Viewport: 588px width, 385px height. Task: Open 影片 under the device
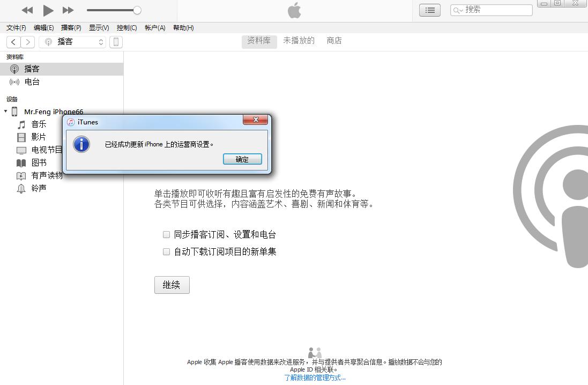pyautogui.click(x=39, y=137)
